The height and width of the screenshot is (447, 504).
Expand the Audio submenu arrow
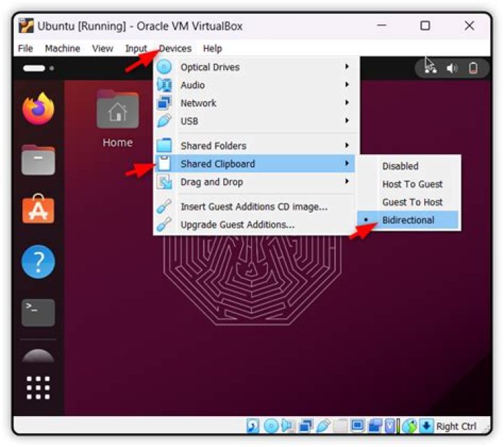click(x=346, y=85)
